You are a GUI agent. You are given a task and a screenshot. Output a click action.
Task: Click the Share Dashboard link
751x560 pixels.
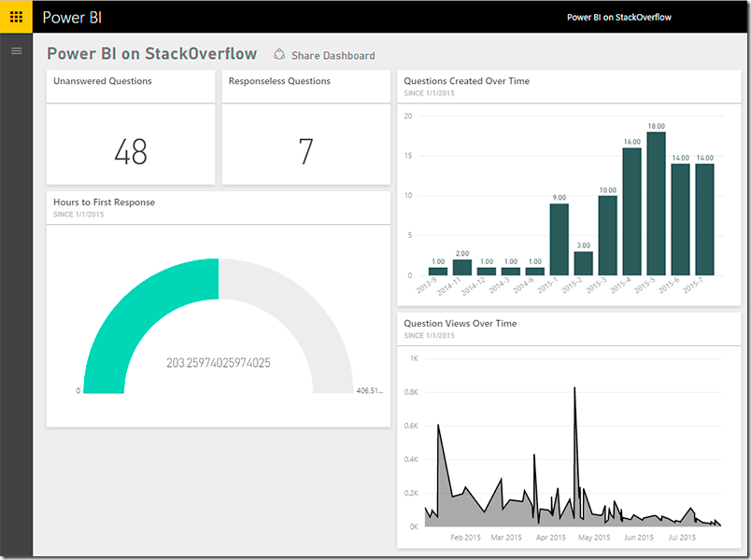tap(333, 55)
